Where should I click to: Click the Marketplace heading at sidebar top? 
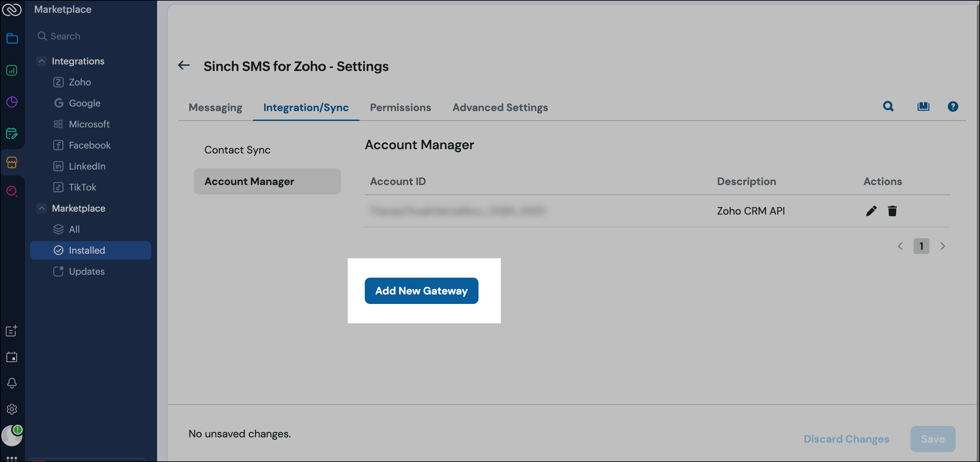(x=63, y=10)
